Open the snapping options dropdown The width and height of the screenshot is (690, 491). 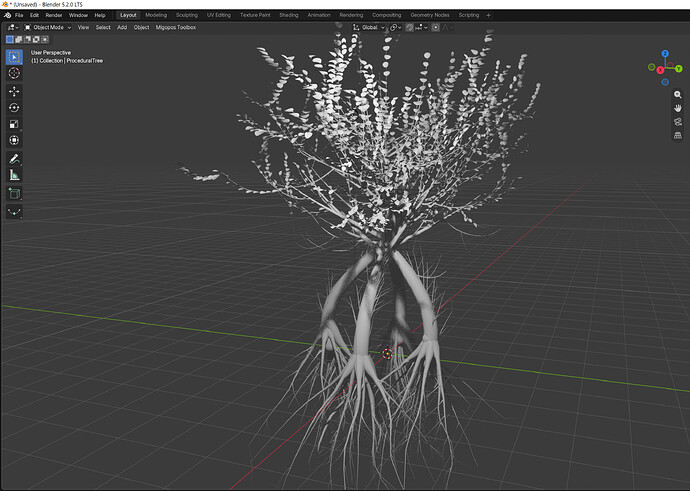click(x=422, y=27)
